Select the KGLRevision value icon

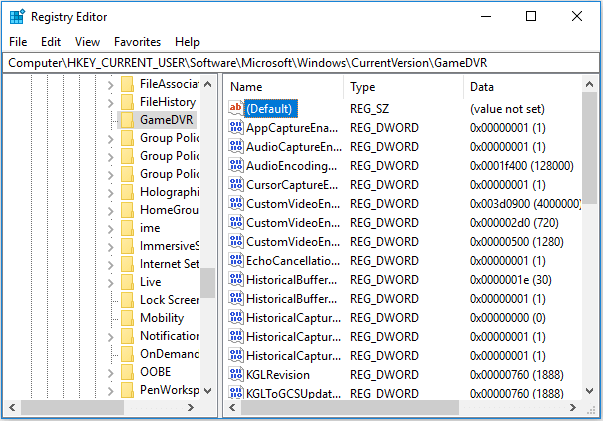click(x=236, y=374)
